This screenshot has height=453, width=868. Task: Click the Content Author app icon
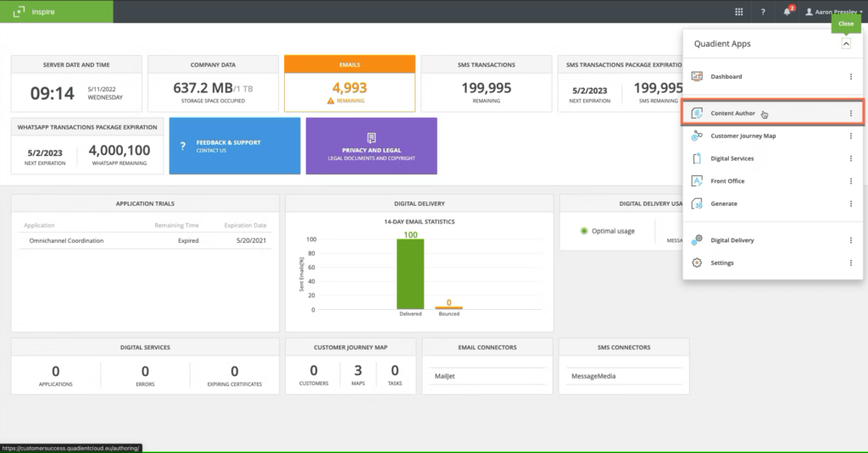(x=697, y=113)
